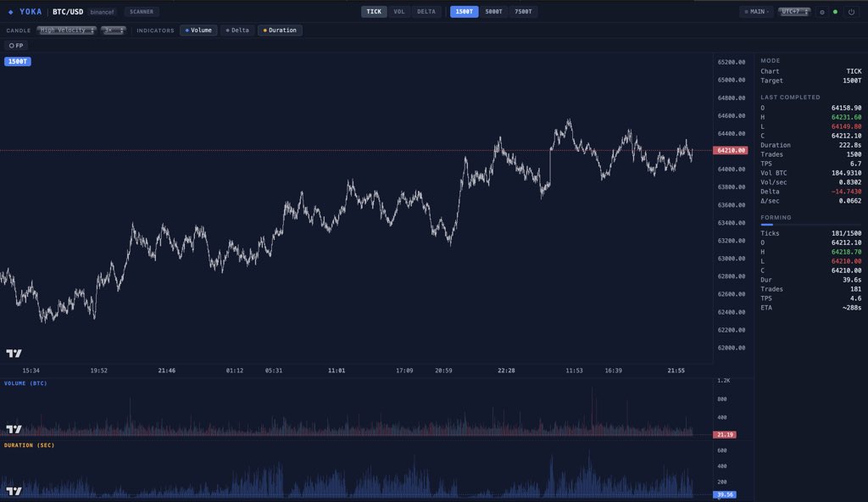The width and height of the screenshot is (868, 502).
Task: Click the TradingView logo in Volume pane
Action: (x=14, y=429)
